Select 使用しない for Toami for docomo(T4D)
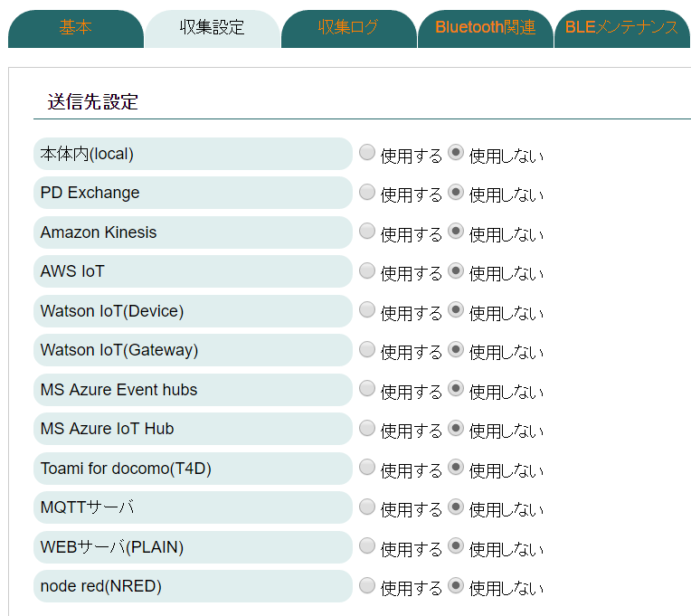 456,467
